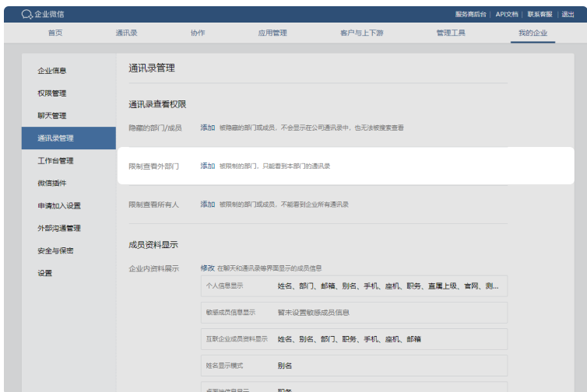The width and height of the screenshot is (587, 392).
Task: Click 添加 next to 限制查看所有人
Action: pos(207,204)
